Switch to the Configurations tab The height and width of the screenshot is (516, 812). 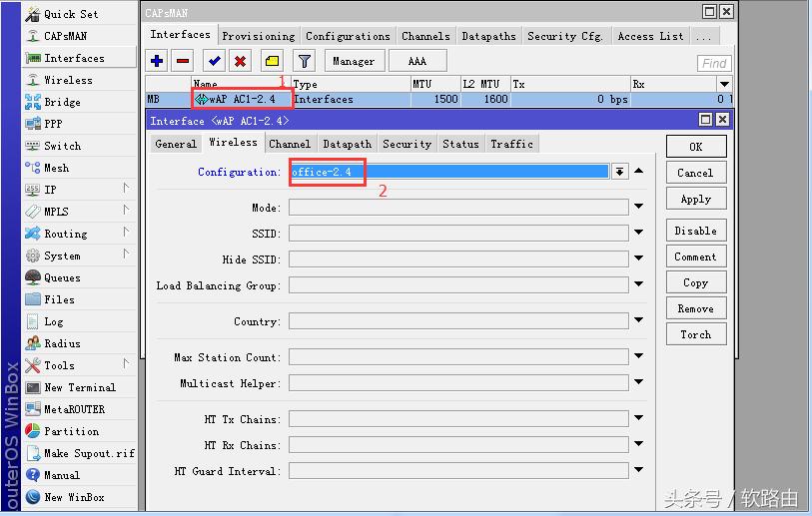click(x=348, y=36)
